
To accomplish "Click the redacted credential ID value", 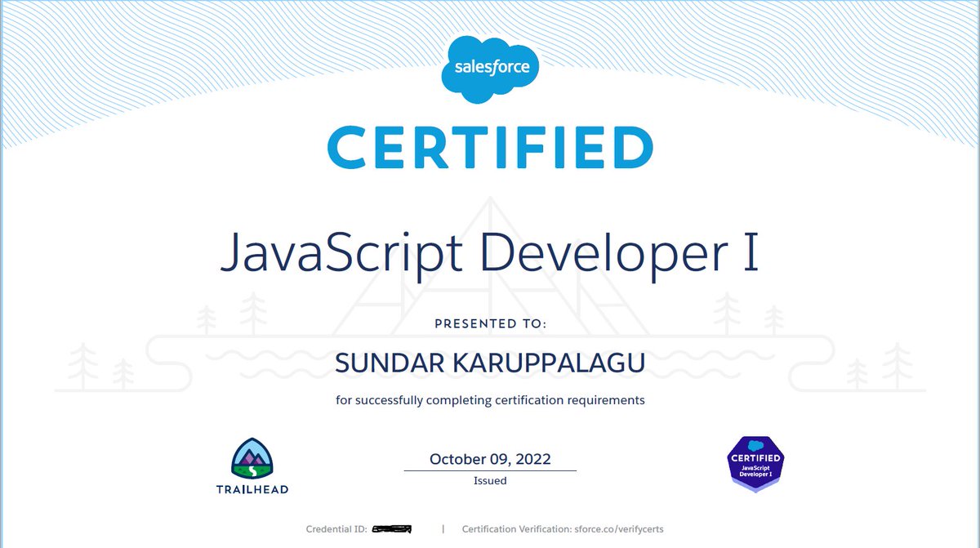I will [391, 529].
